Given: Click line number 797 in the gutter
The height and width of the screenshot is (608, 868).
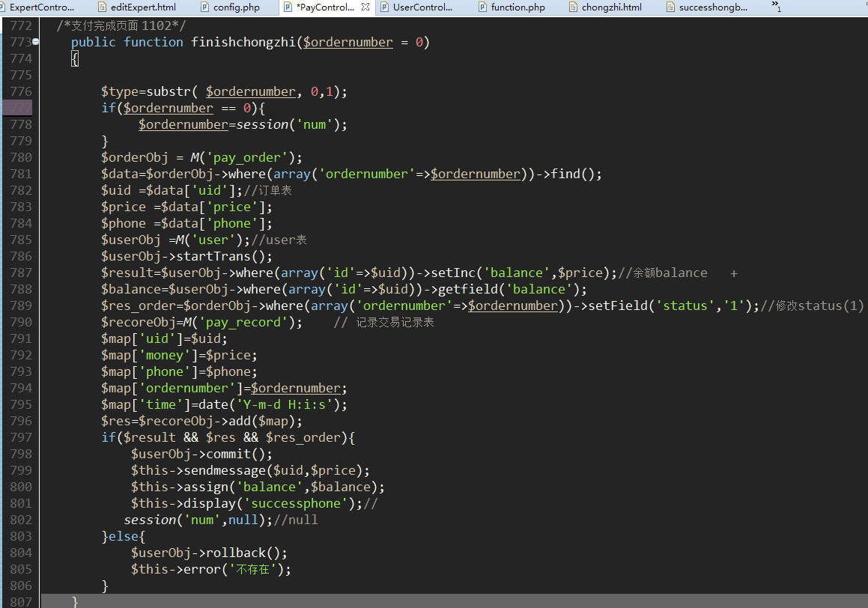Looking at the screenshot, I should click(21, 437).
